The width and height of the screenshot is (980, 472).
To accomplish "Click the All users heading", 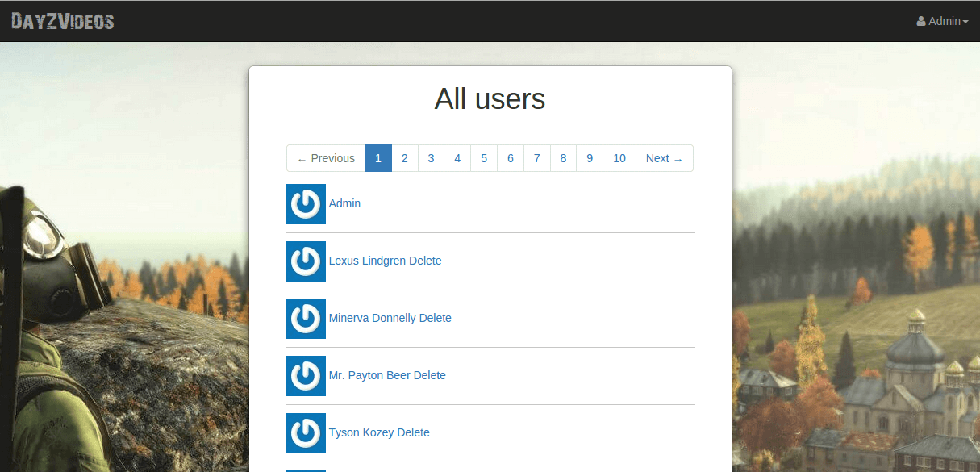I will (x=490, y=99).
